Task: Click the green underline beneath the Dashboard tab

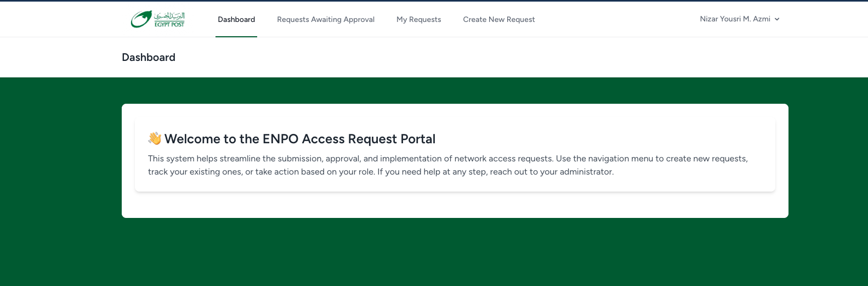Action: 236,36
